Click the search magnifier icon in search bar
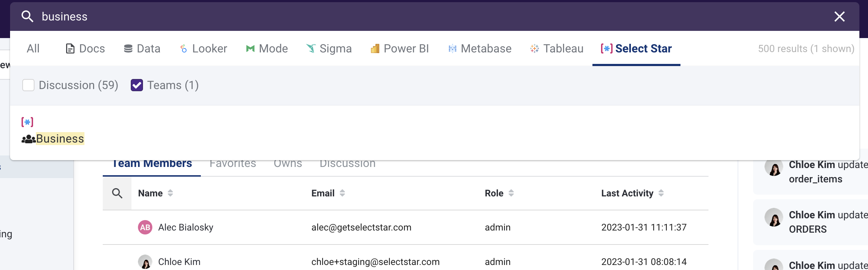Image resolution: width=868 pixels, height=270 pixels. [x=27, y=17]
